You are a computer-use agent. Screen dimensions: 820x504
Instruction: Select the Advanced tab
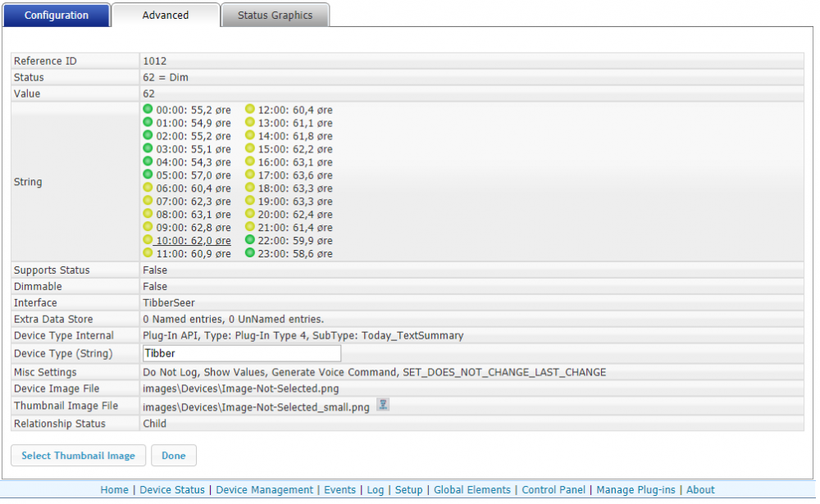tap(166, 16)
